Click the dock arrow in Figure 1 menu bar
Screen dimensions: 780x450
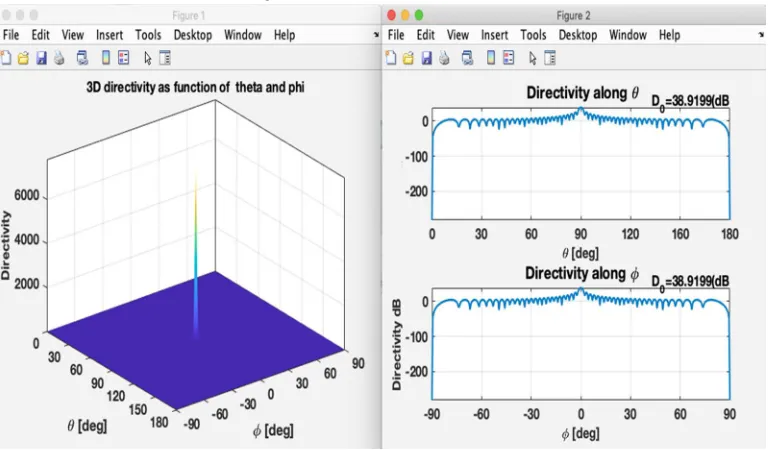click(x=376, y=35)
